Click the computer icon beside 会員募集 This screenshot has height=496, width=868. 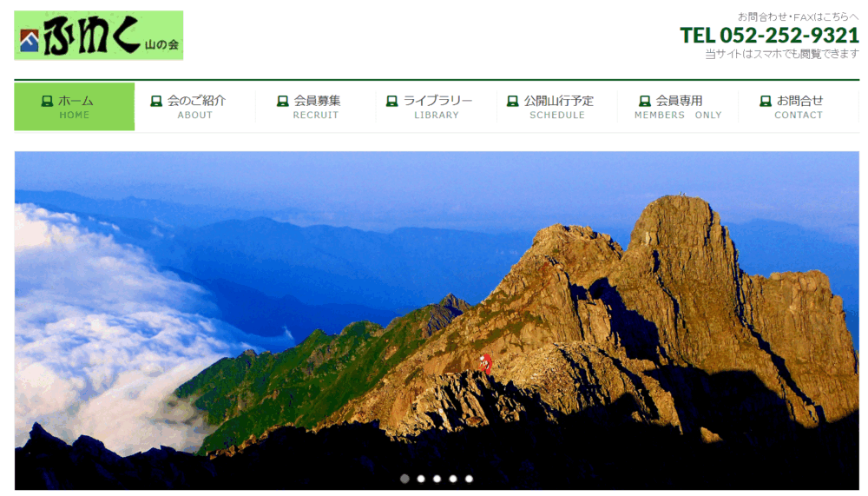[x=282, y=101]
